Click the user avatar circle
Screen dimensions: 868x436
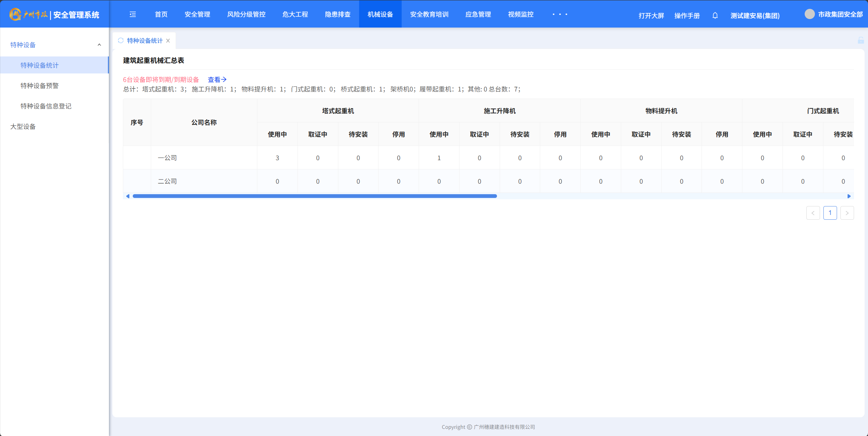click(x=809, y=14)
